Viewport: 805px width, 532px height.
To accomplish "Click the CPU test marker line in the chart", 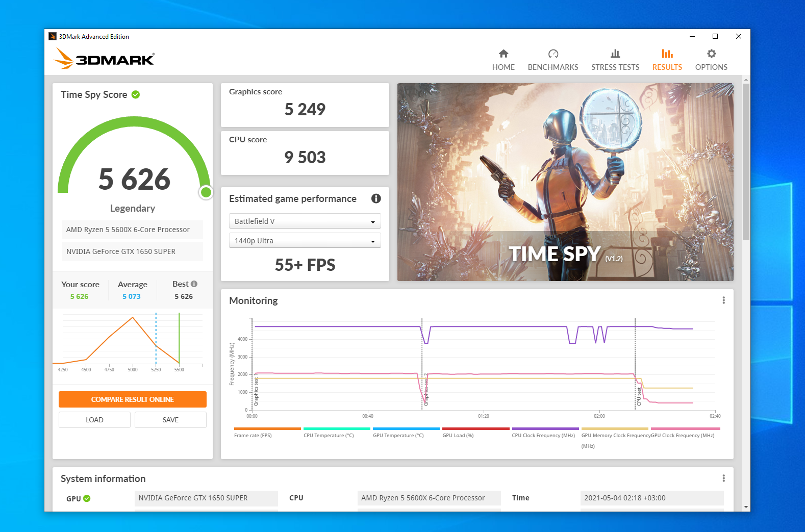I will [635, 364].
